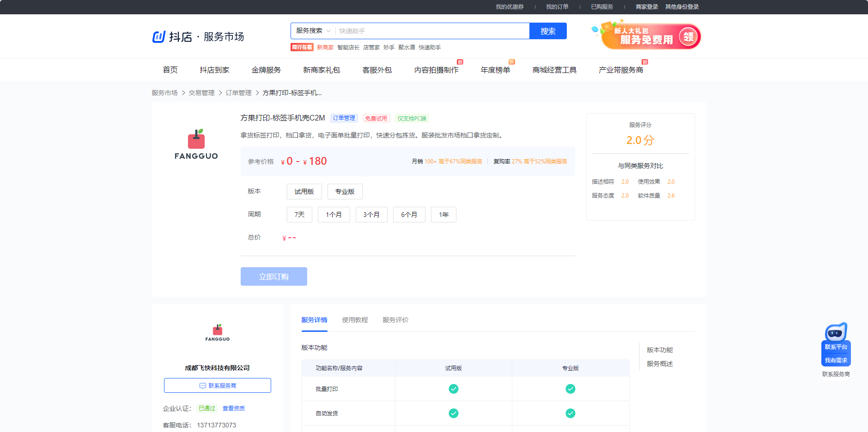
Task: Click the 同行在看 red tag under search
Action: click(302, 47)
